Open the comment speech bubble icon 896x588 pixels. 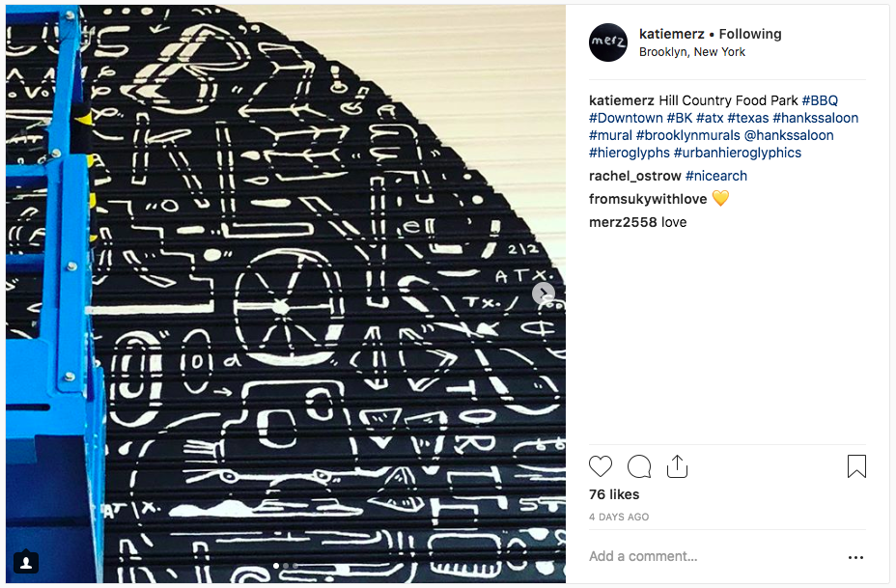(639, 466)
